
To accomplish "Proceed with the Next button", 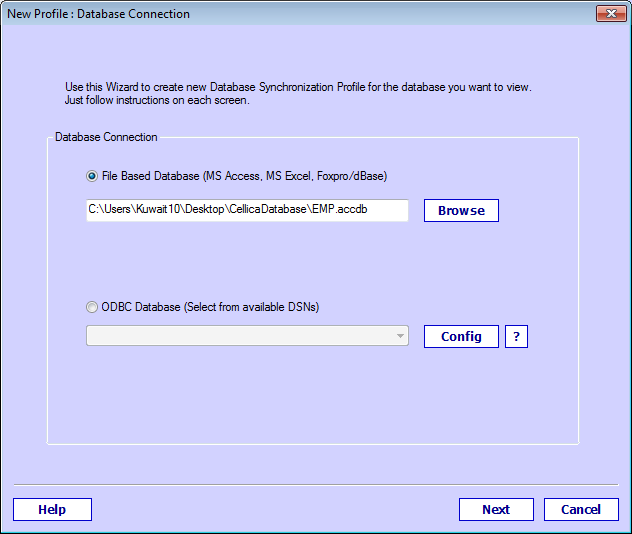I will (496, 510).
